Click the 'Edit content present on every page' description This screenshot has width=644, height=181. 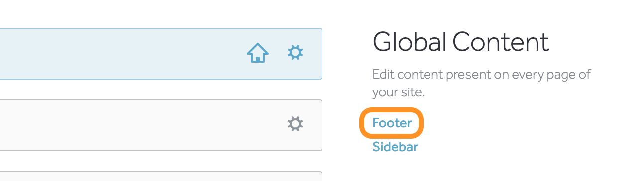[481, 84]
